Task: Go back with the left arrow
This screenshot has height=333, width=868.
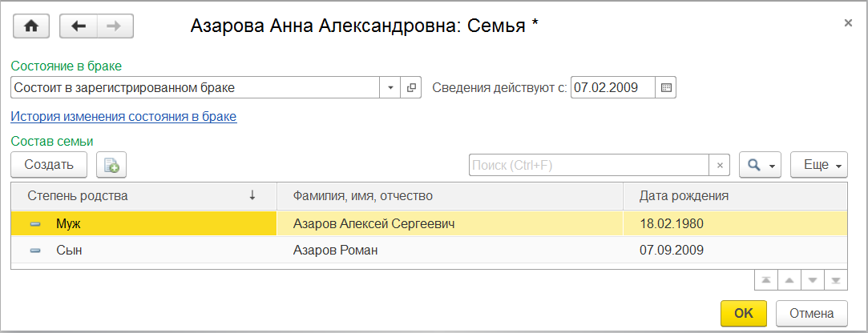Action: pos(79,26)
